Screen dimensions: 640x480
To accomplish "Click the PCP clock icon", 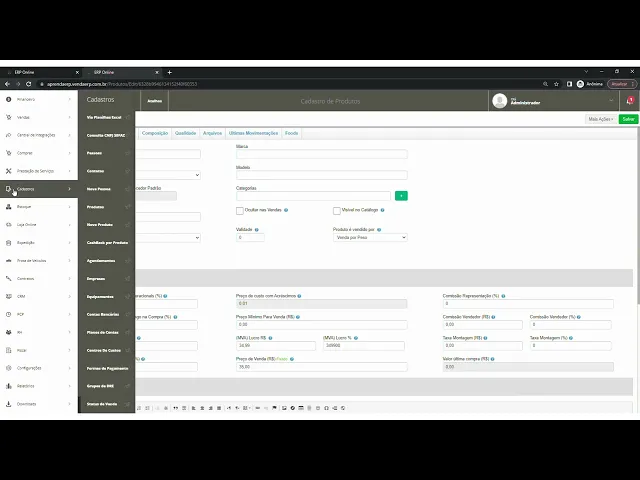I will (9, 314).
